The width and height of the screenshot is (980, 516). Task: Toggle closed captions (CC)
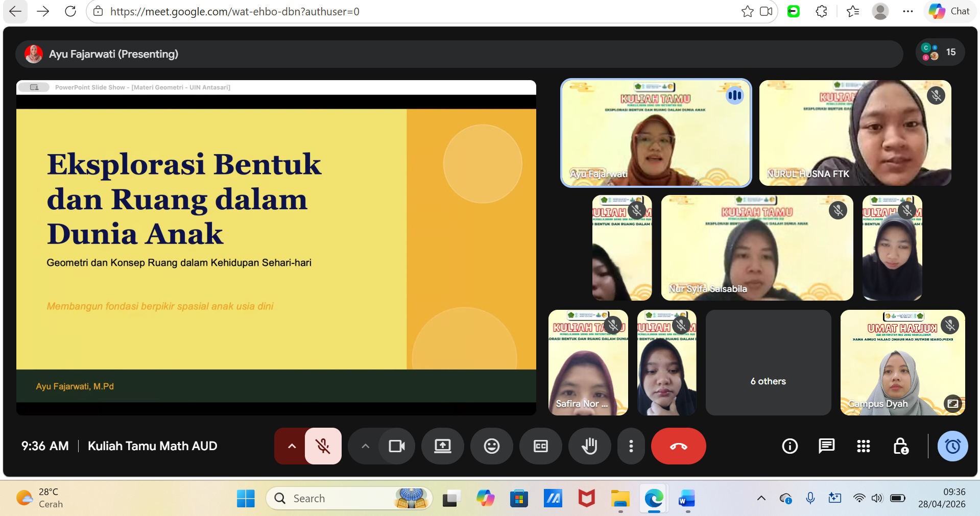pyautogui.click(x=541, y=446)
